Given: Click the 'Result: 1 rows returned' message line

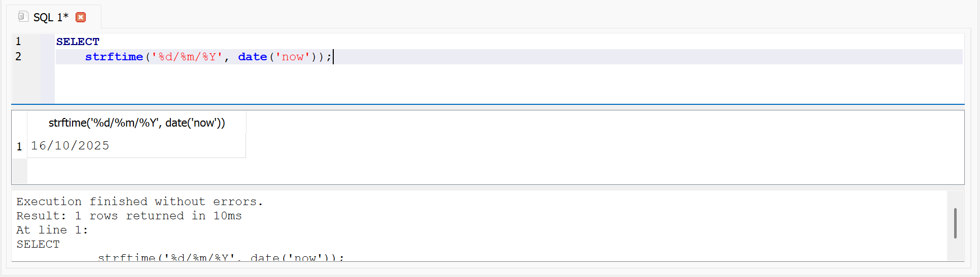Looking at the screenshot, I should click(129, 216).
